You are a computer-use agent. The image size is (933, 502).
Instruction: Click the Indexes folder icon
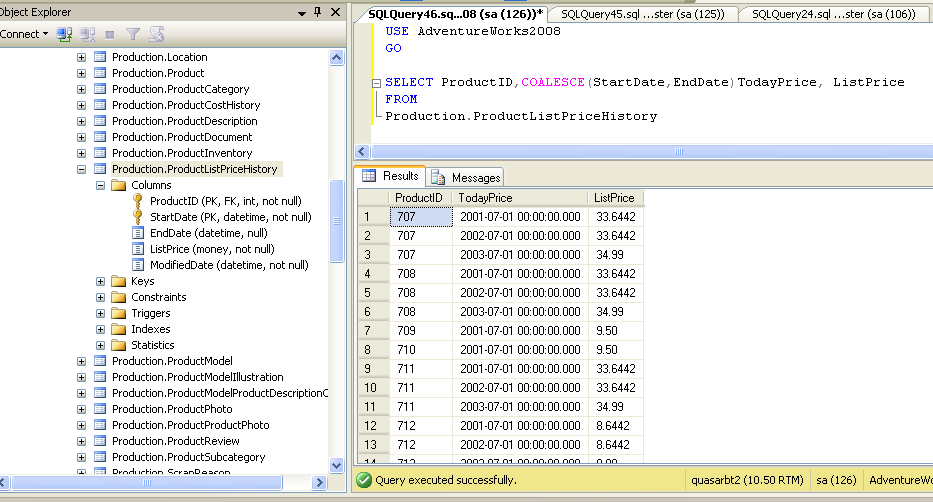(119, 330)
